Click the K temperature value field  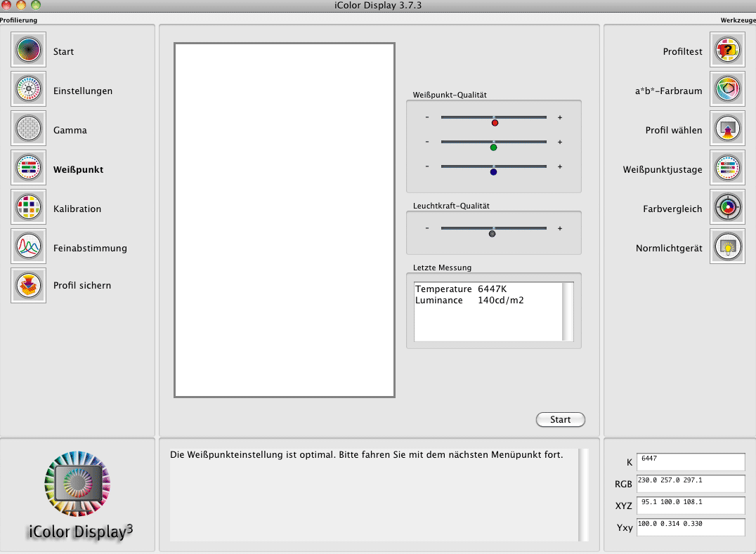(x=690, y=462)
